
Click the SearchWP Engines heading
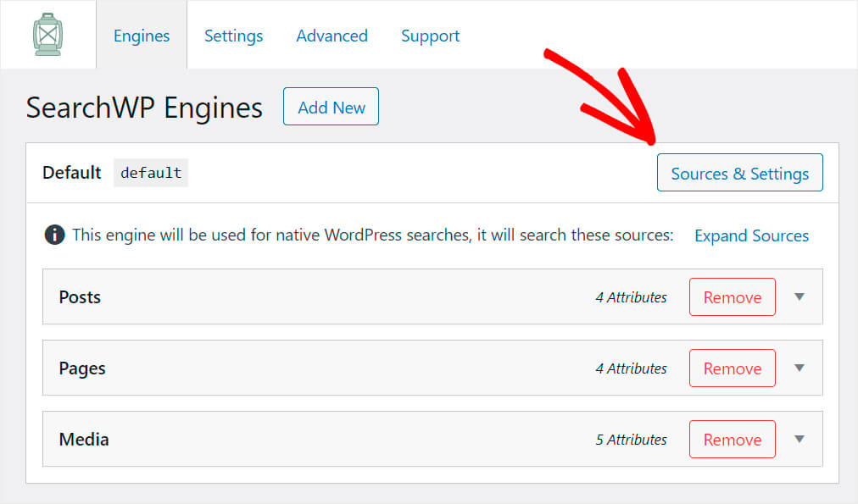click(144, 107)
